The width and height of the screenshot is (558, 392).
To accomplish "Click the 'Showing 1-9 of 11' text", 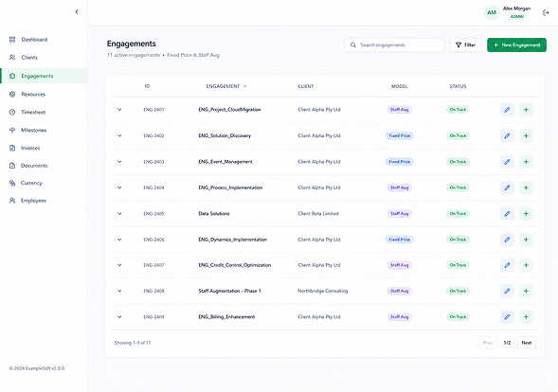I will pyautogui.click(x=133, y=343).
